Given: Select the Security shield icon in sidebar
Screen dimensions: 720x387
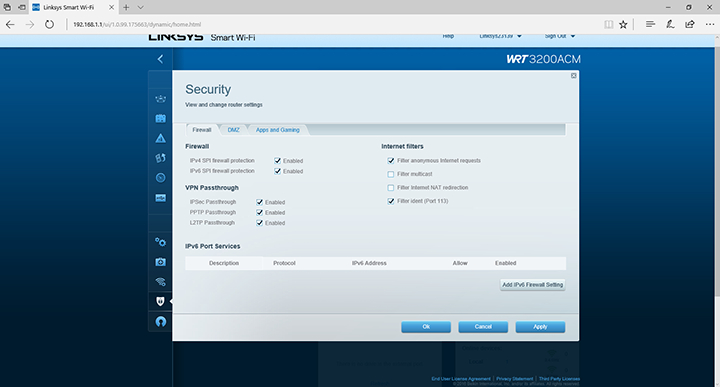Looking at the screenshot, I should (x=160, y=301).
